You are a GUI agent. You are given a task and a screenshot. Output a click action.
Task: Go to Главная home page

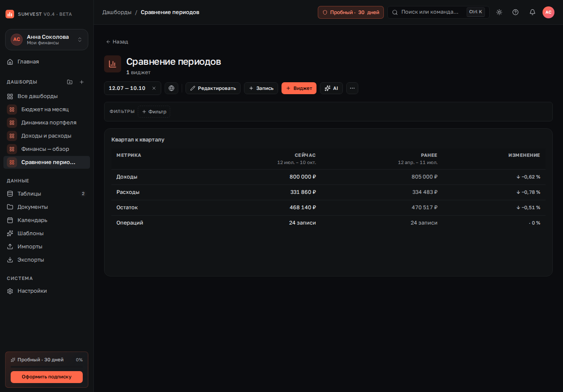46,62
